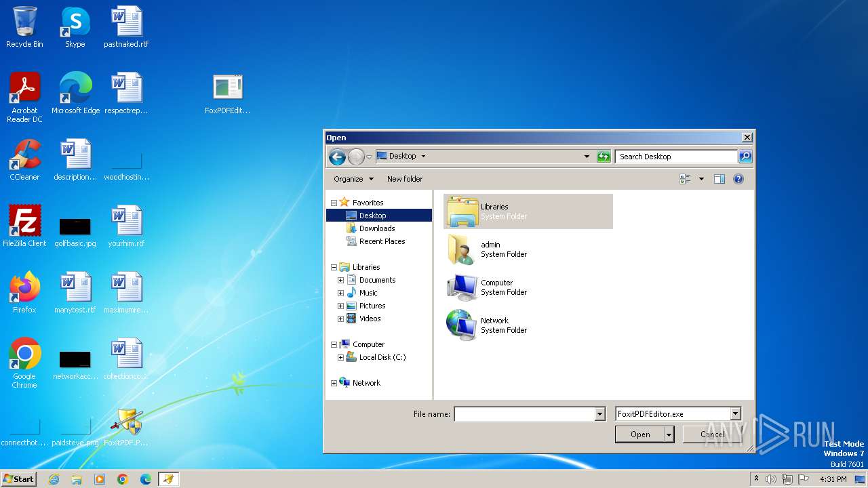Collapse the Favorites tree group
868x488 pixels.
click(334, 203)
